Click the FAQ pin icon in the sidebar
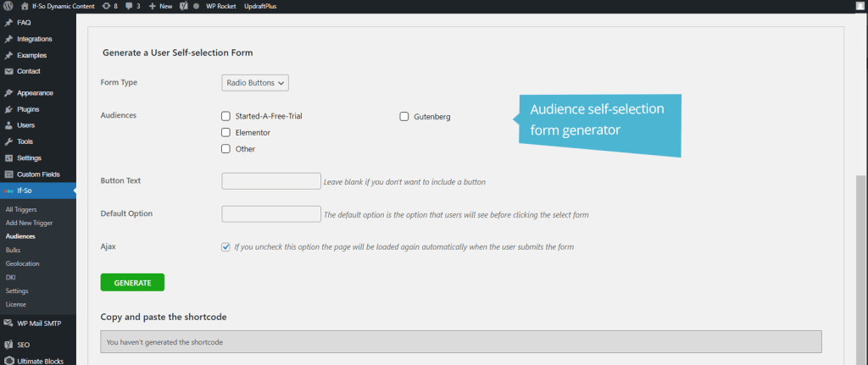The image size is (868, 365). pos(8,23)
